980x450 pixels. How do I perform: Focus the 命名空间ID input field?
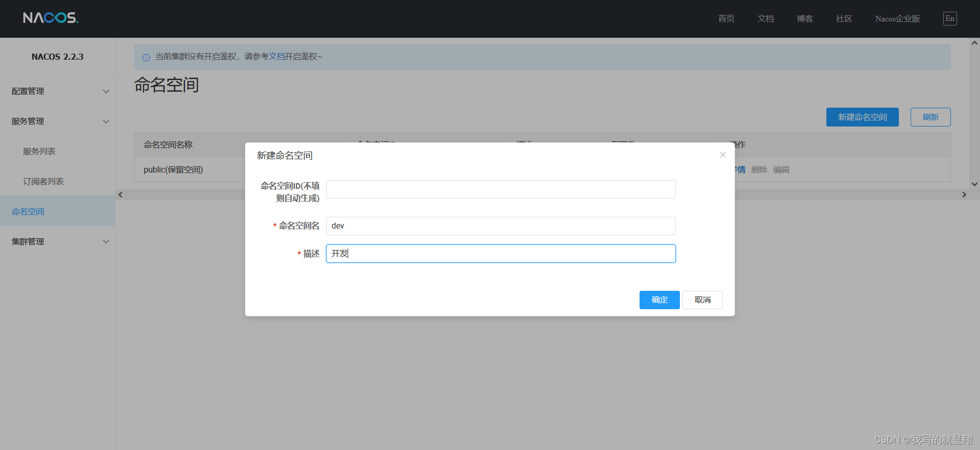pos(501,189)
